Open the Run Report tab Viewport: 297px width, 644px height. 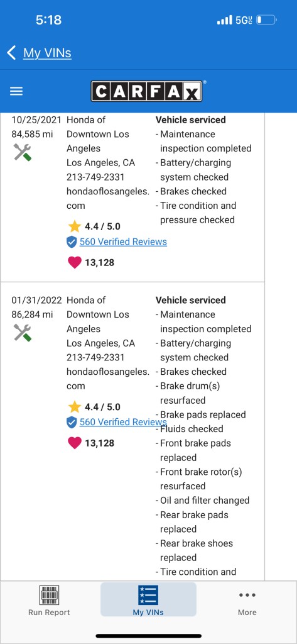(x=49, y=601)
